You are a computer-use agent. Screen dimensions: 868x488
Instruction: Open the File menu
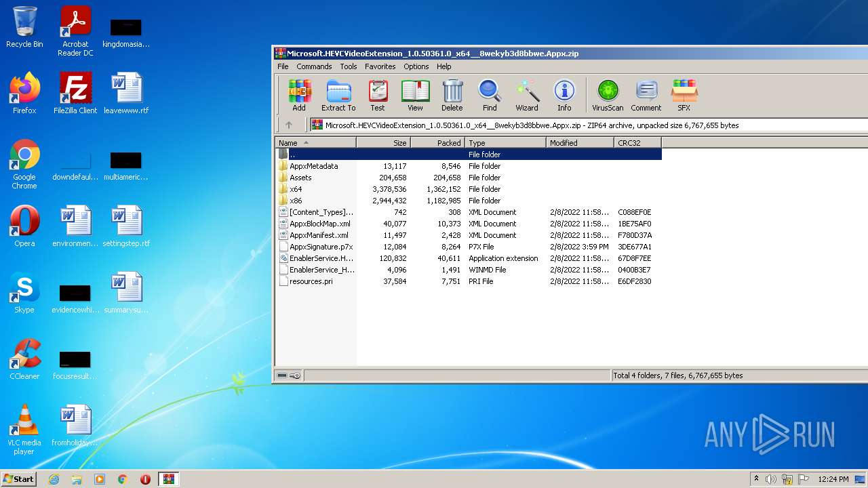(283, 66)
